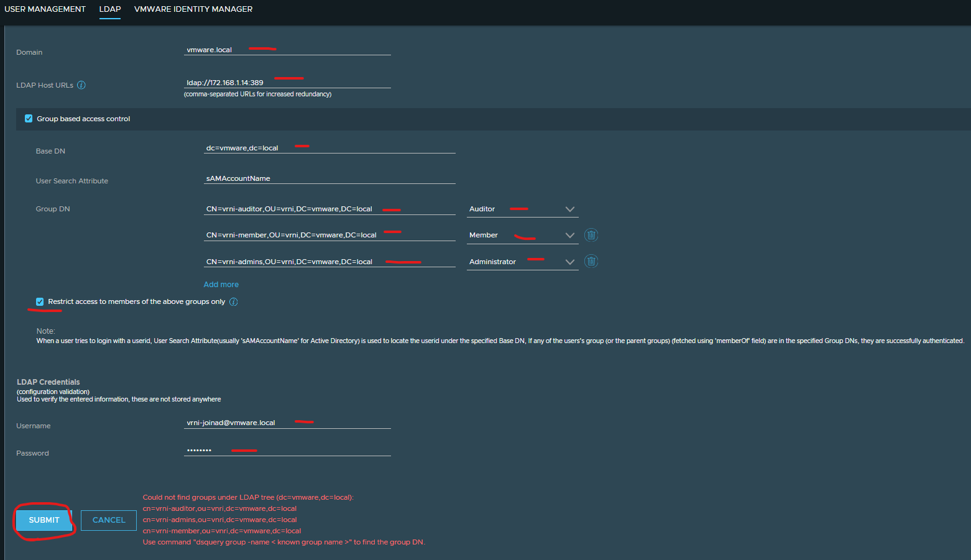Cancel the LDAP configuration changes

109,520
